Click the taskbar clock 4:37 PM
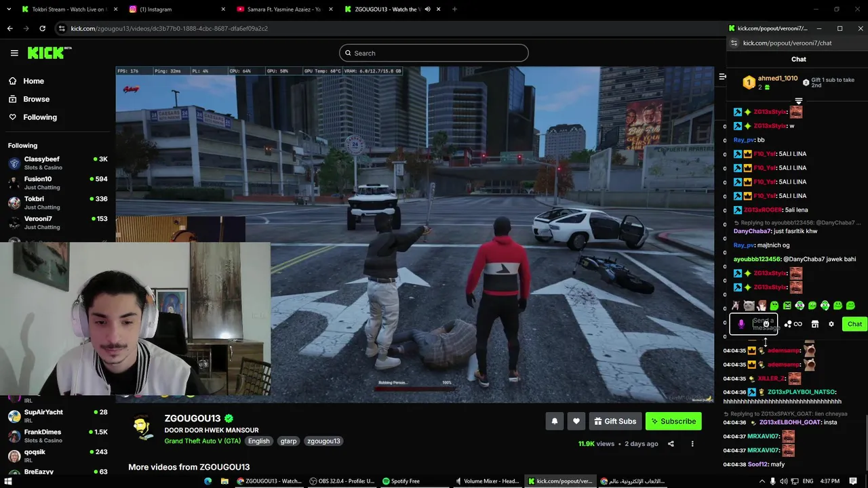This screenshot has width=868, height=488. click(x=829, y=481)
